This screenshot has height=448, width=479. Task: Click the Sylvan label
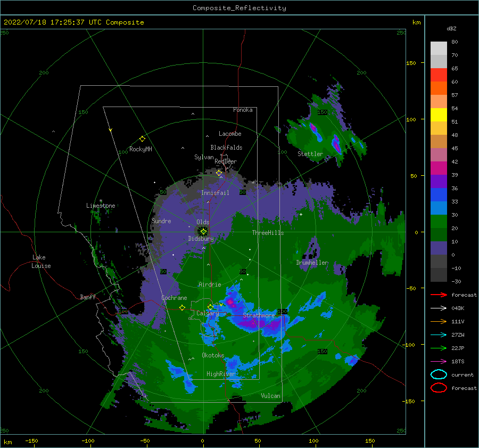coord(204,157)
